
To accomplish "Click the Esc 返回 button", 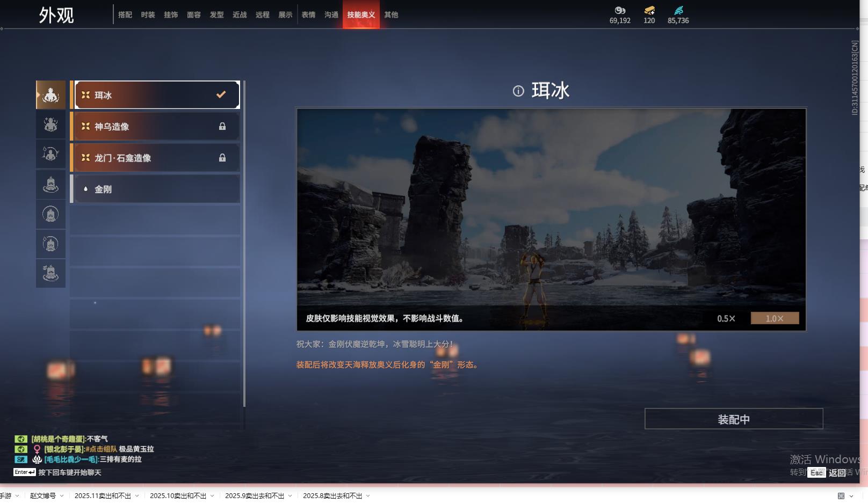I will point(827,472).
